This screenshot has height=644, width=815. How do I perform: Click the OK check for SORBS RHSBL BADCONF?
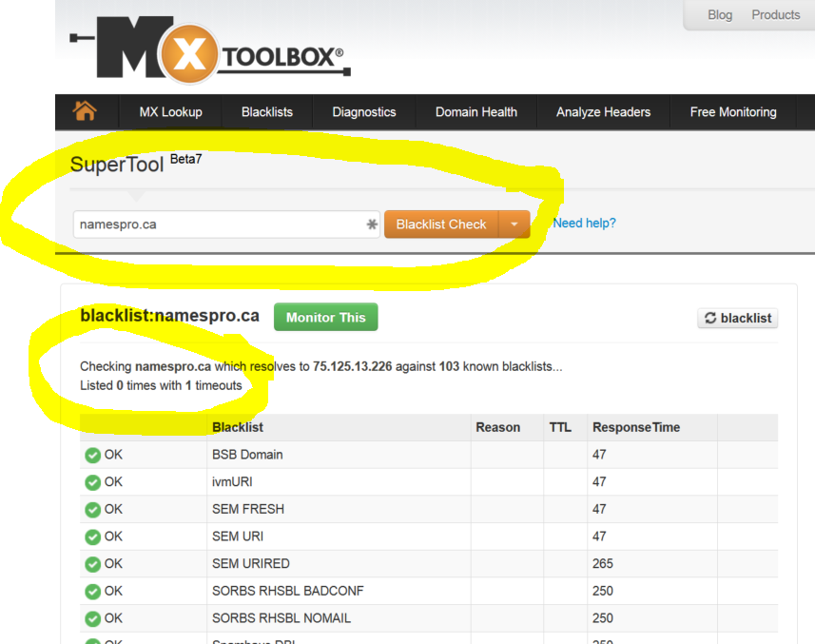pyautogui.click(x=92, y=592)
